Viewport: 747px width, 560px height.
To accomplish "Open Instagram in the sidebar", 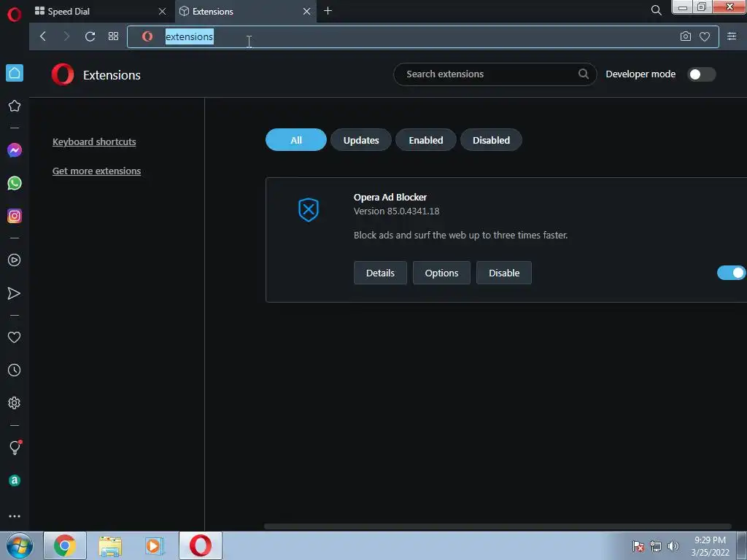I will tap(15, 216).
